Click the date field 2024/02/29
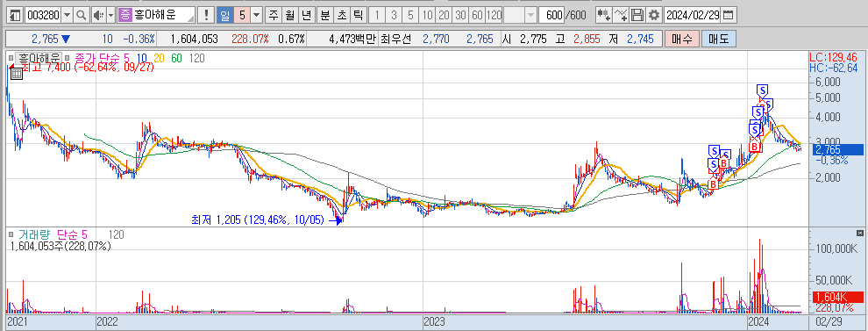This screenshot has width=868, height=331. point(693,15)
